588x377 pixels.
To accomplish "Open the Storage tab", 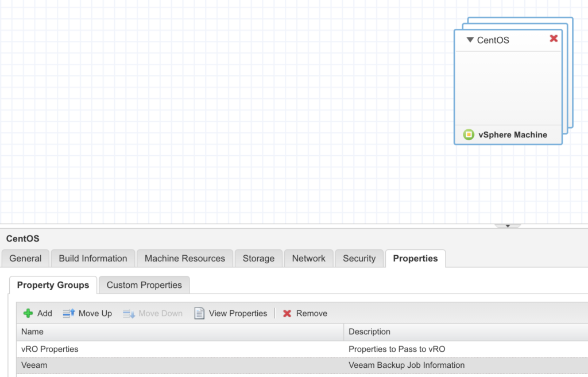I will pyautogui.click(x=258, y=258).
